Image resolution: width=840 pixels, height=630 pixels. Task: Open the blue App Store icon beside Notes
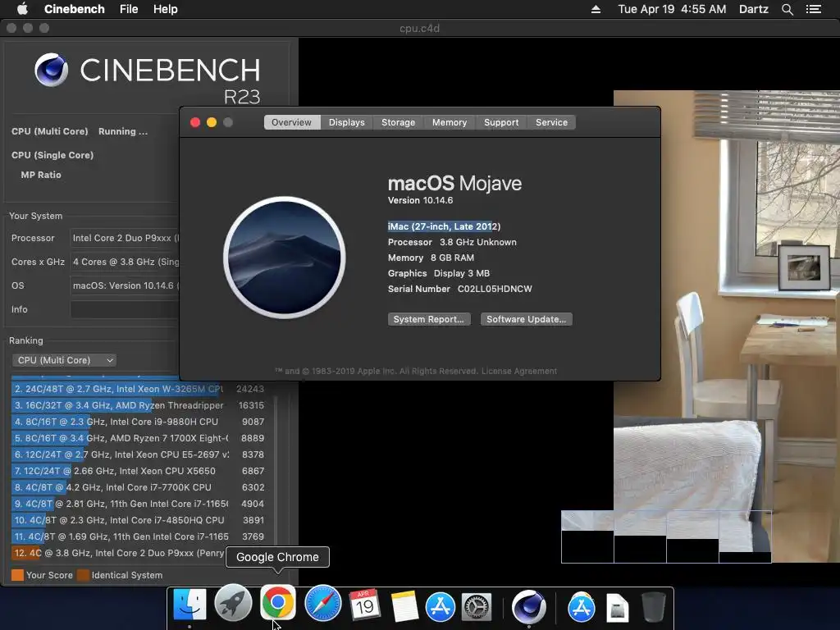tap(441, 607)
